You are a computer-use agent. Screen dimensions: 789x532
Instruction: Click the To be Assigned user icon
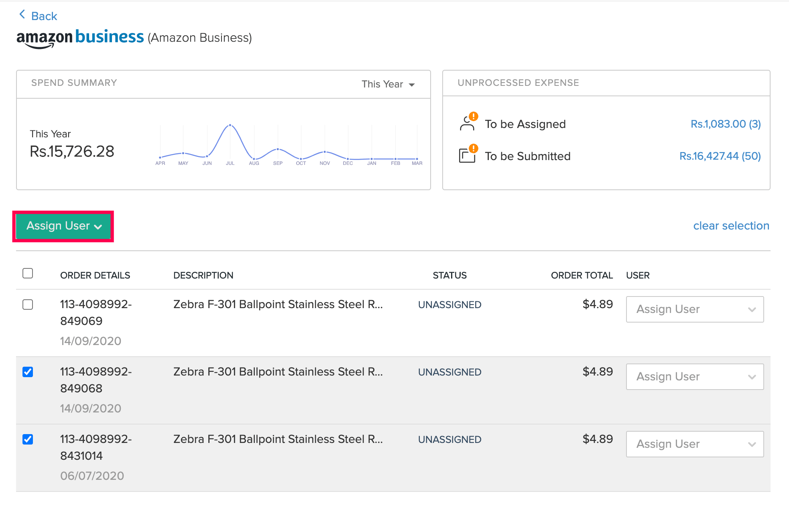(468, 123)
